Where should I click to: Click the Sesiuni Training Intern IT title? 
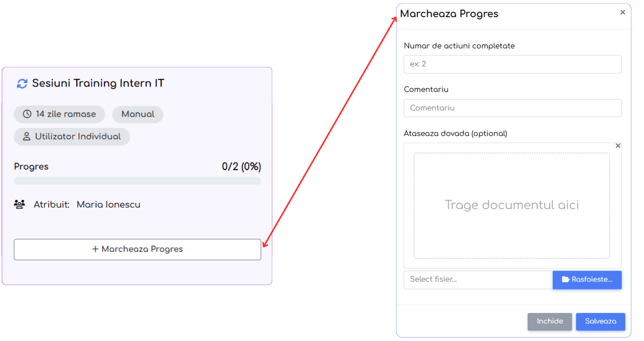[98, 84]
